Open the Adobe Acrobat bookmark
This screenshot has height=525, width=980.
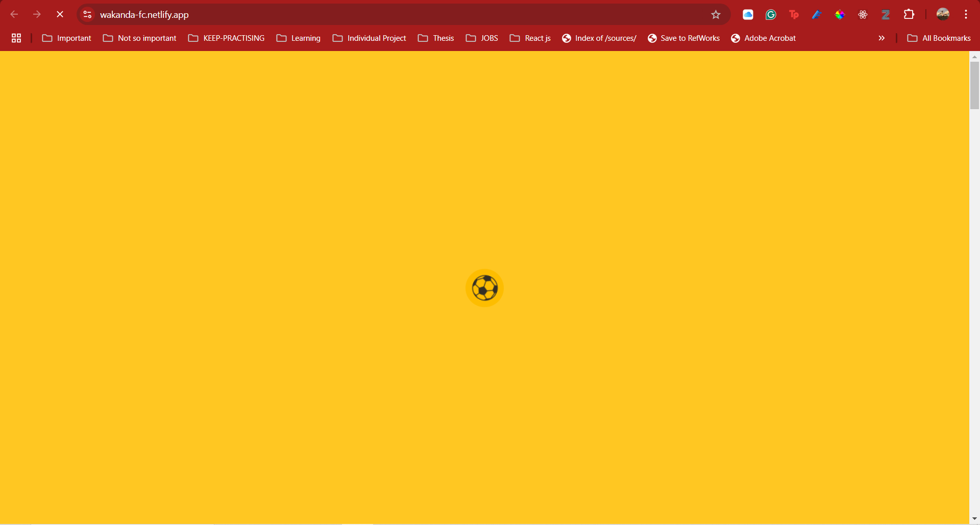click(763, 38)
